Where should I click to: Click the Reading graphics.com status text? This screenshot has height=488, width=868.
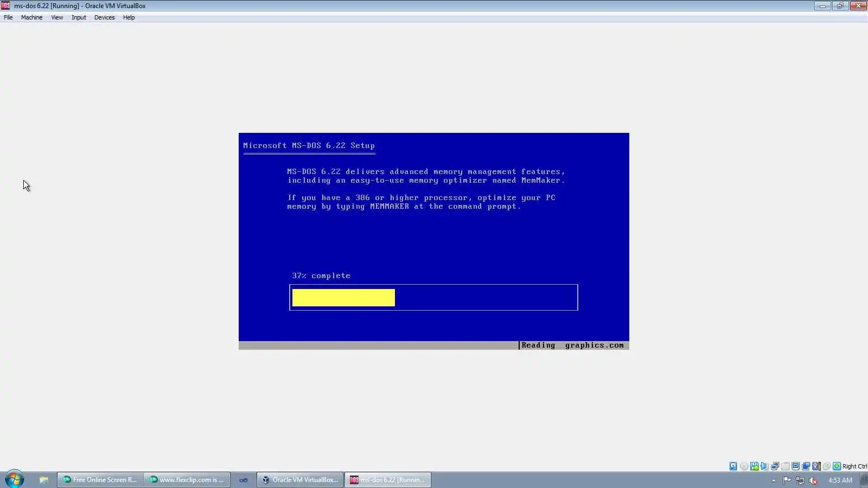pos(572,345)
